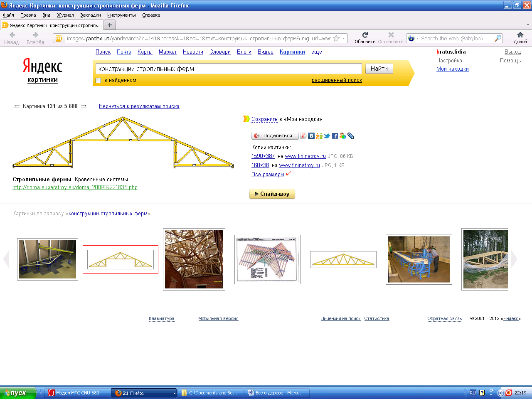Select the Яндекс.Картинки browser tab

pos(52,25)
